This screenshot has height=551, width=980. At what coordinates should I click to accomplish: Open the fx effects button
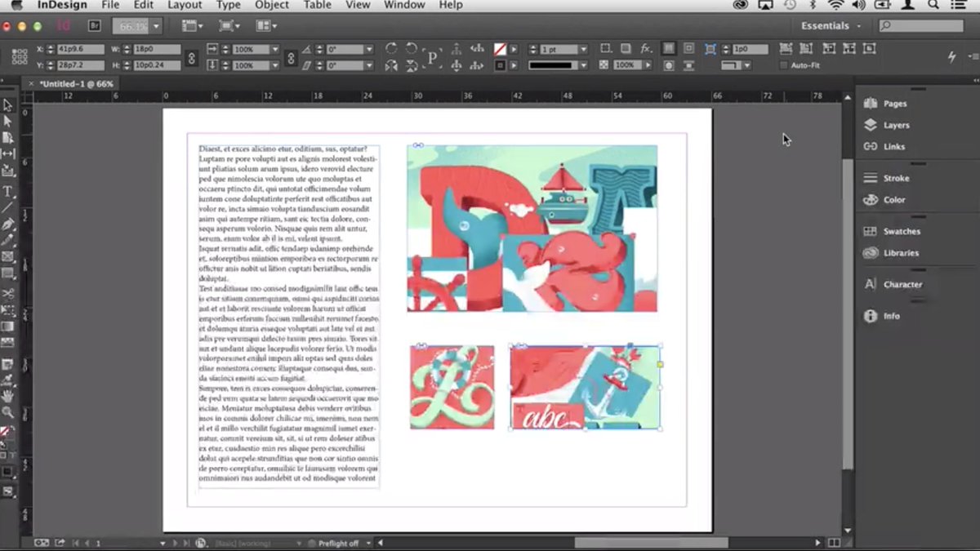(645, 49)
